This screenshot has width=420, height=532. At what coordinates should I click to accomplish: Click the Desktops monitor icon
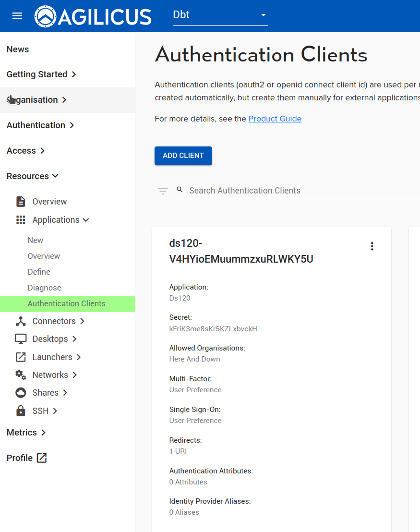tap(21, 339)
